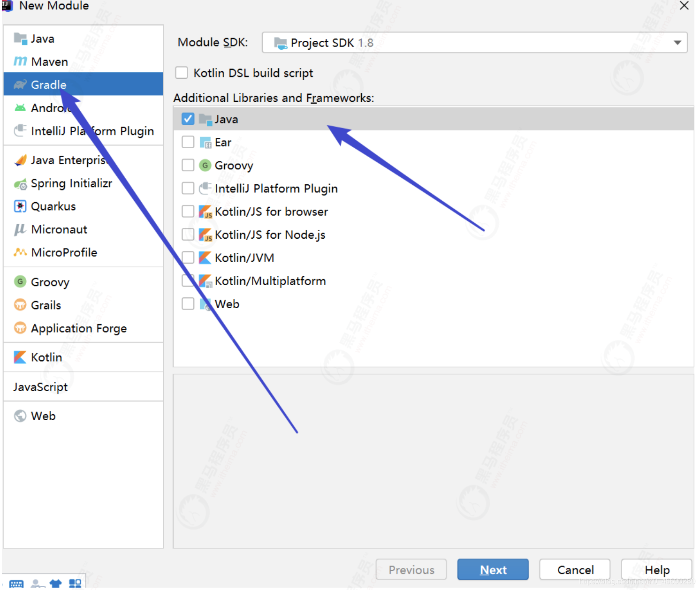
Task: Select the Java folder icon in sidebar
Action: (20, 39)
